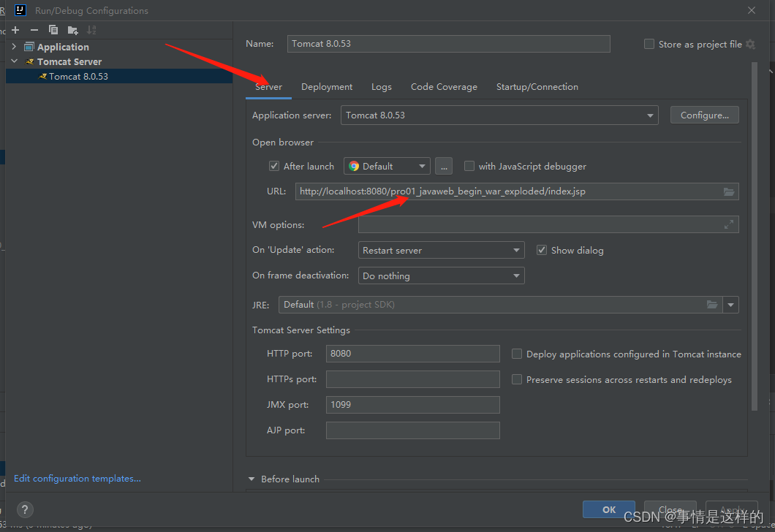The height and width of the screenshot is (532, 775).
Task: Remove configuration with minus icon
Action: (x=34, y=30)
